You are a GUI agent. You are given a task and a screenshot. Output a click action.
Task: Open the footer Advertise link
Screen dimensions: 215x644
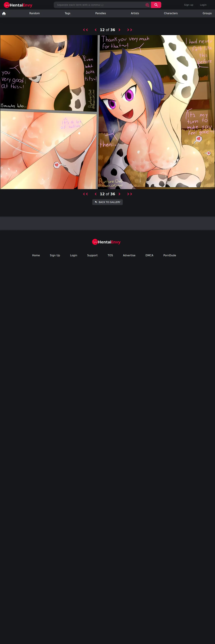coord(129,255)
